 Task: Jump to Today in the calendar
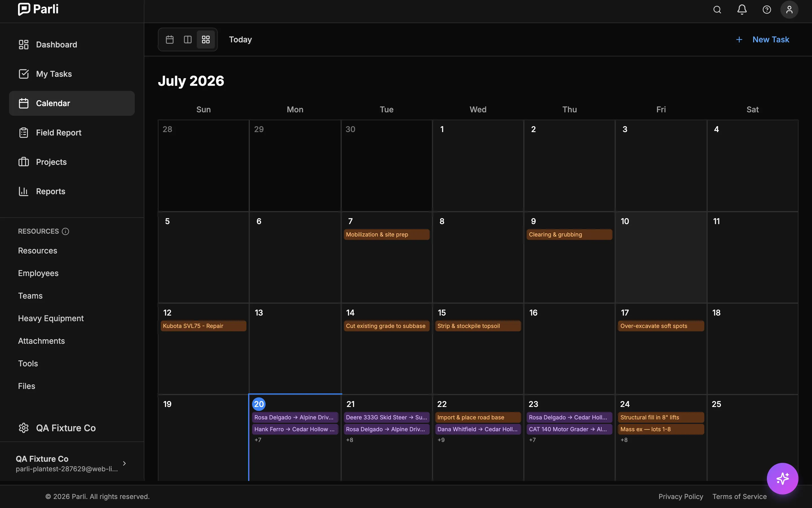240,40
